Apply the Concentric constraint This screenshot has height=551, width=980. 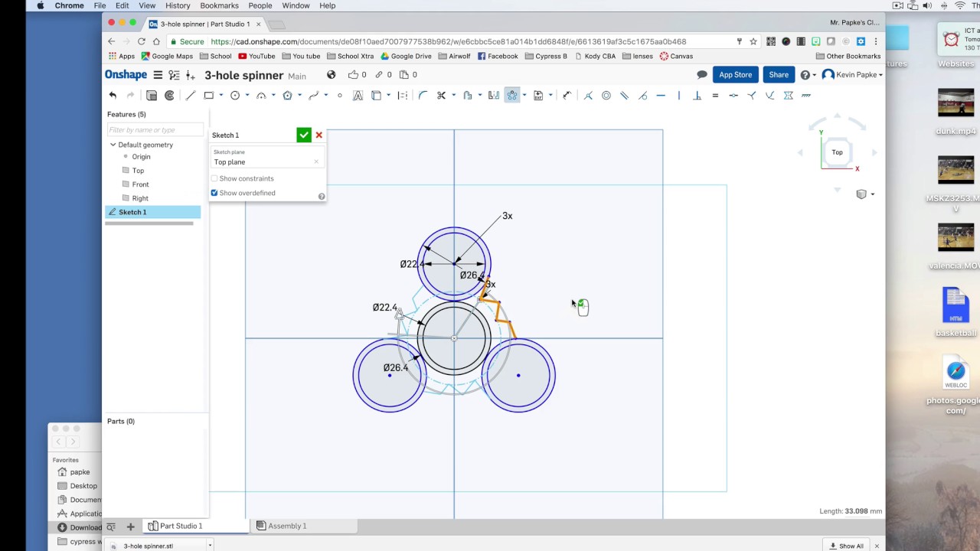(606, 96)
